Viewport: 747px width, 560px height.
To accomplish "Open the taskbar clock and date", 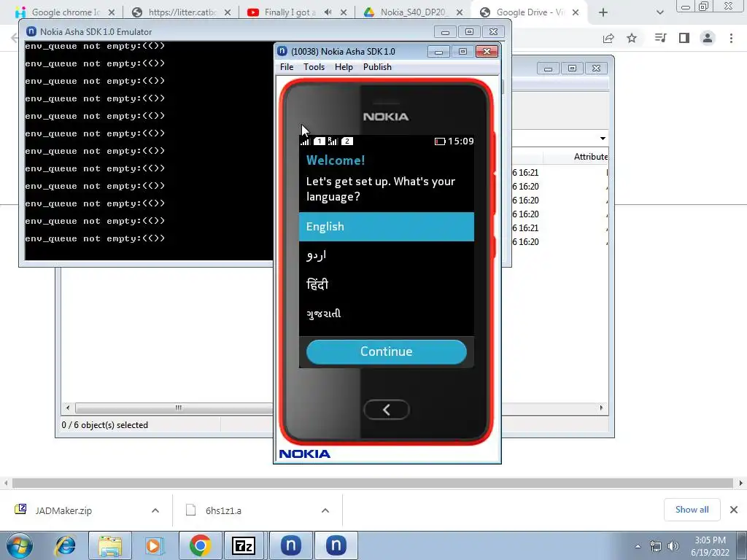I will 710,546.
